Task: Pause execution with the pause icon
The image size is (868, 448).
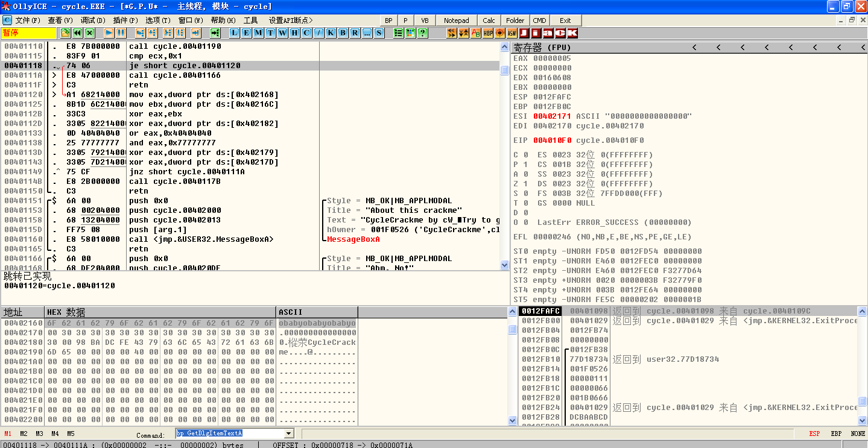Action: point(121,33)
